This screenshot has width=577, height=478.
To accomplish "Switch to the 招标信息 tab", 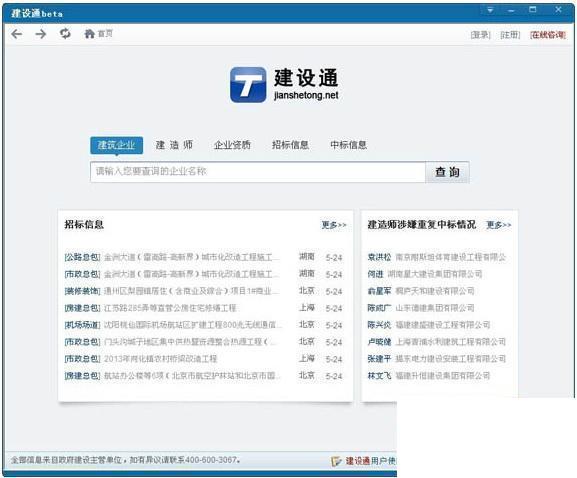I will pos(290,145).
